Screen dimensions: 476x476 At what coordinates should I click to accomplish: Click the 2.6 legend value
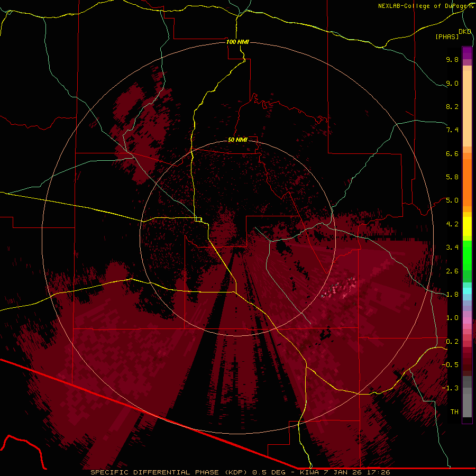(452, 271)
